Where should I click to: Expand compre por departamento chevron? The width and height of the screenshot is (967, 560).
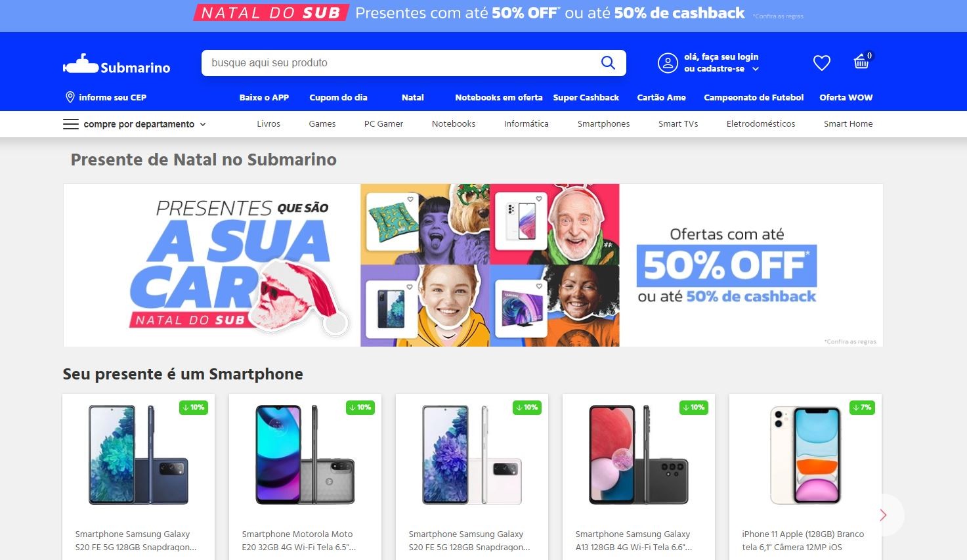203,124
